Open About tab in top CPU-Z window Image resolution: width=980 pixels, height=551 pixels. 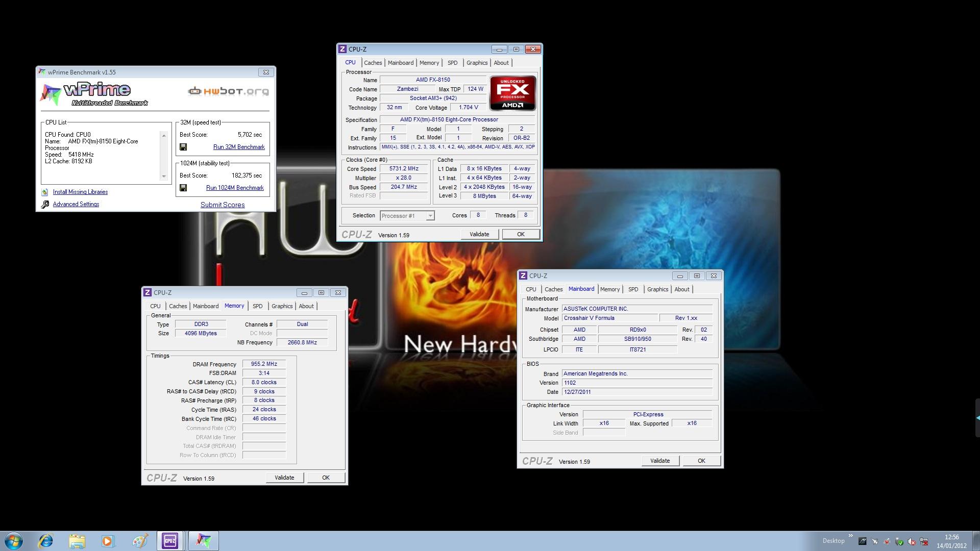tap(501, 63)
